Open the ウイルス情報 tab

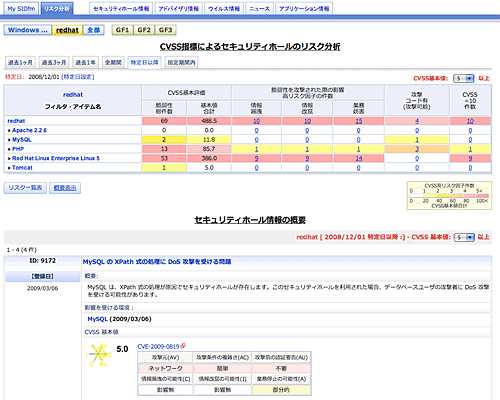224,9
